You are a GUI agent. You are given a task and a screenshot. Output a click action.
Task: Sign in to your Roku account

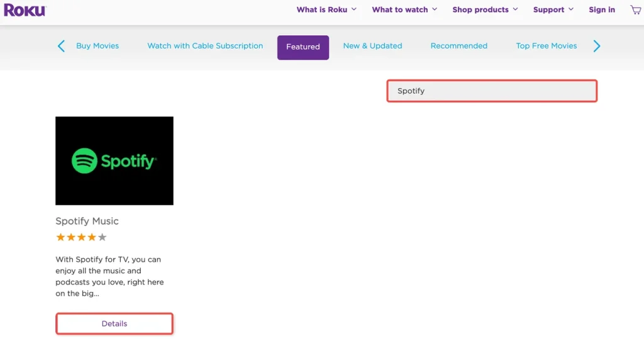pos(602,9)
